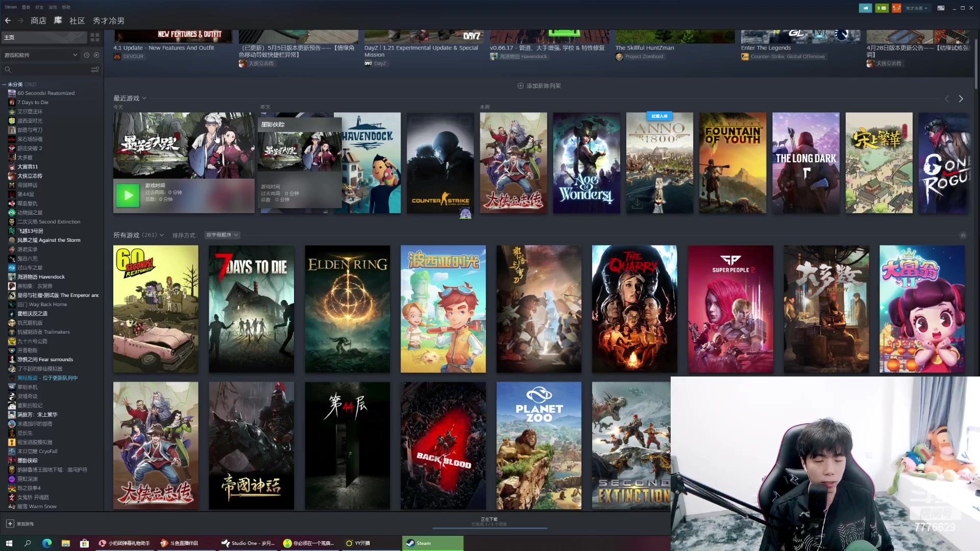Viewport: 980px width, 551px height.
Task: Switch to Big Picture mode icon
Action: point(941,8)
